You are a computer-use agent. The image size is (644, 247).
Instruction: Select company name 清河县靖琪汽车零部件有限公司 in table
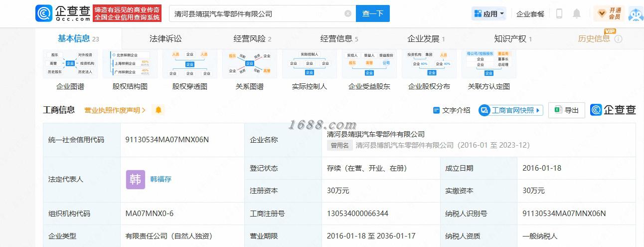tap(376, 134)
